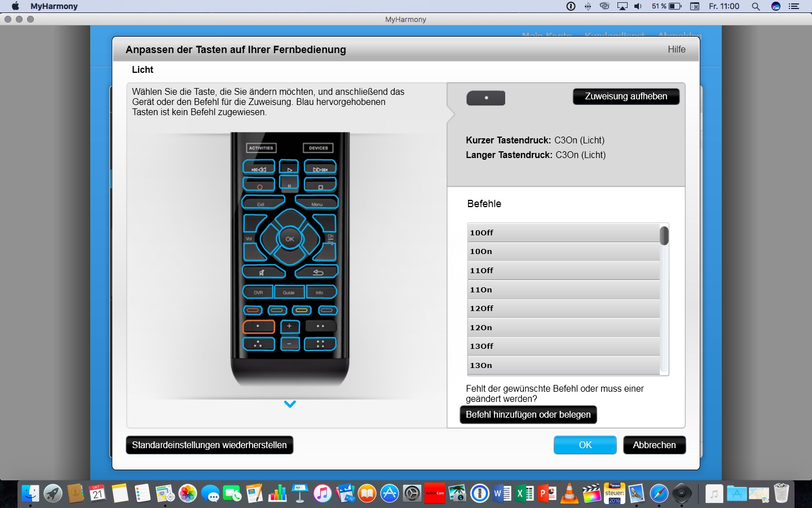Open the Hilfe link
812x508 pixels.
coord(676,50)
